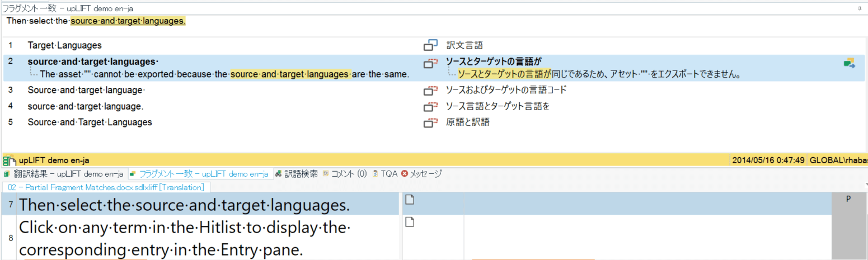Viewport: 868px width, 260px height.
Task: Select the Partial Fragment Matches document tab
Action: [x=106, y=187]
